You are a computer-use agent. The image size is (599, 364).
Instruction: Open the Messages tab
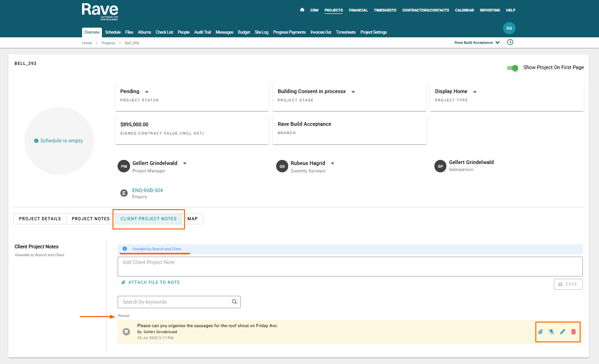224,32
